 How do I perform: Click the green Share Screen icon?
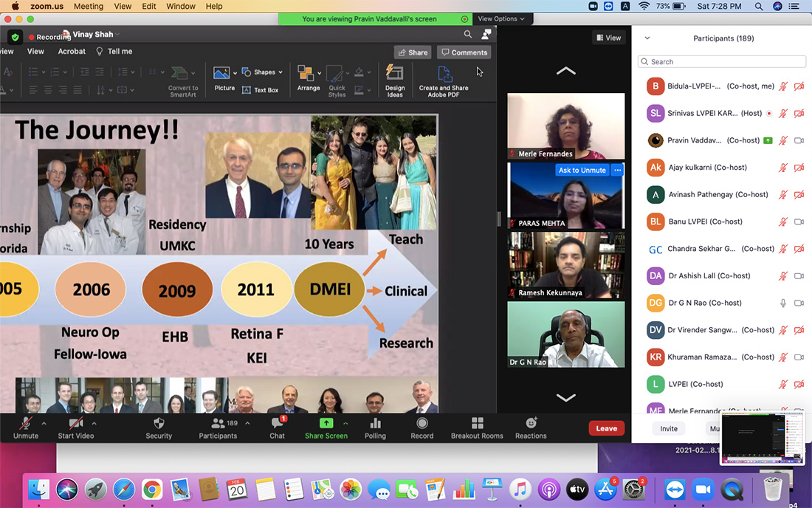[326, 424]
